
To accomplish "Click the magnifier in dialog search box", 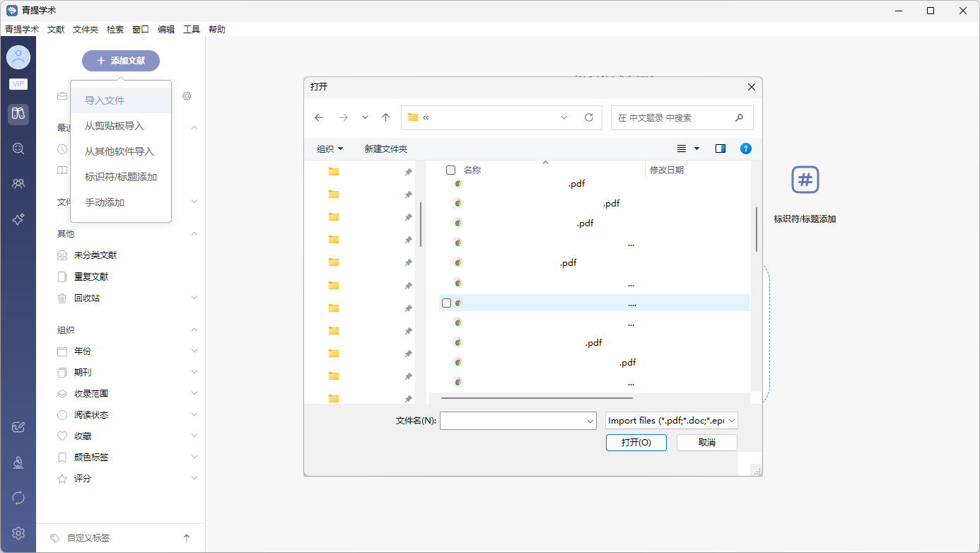I will [740, 117].
